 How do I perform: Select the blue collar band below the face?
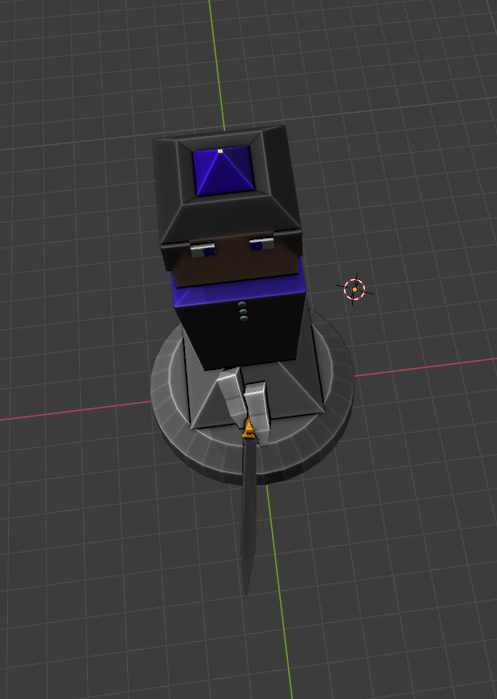(239, 291)
